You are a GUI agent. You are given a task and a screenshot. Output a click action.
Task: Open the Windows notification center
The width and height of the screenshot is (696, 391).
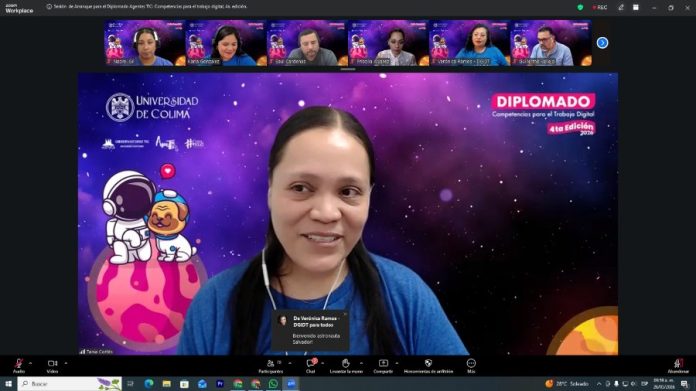[685, 384]
